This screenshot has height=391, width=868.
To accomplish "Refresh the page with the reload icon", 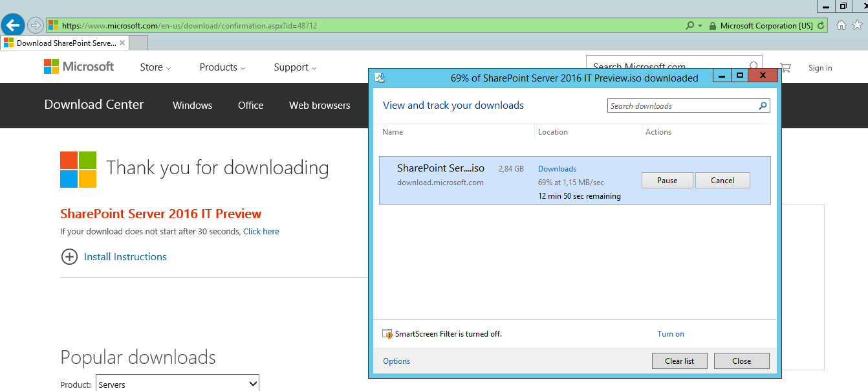I will [821, 26].
